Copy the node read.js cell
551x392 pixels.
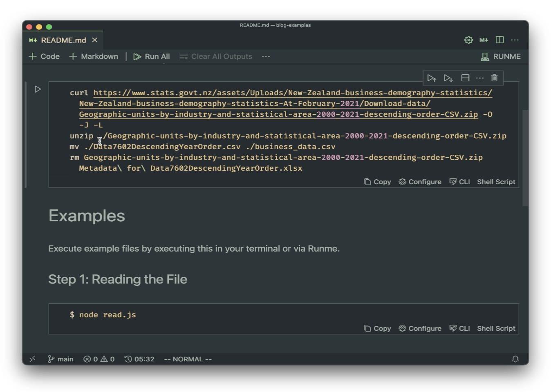(378, 328)
